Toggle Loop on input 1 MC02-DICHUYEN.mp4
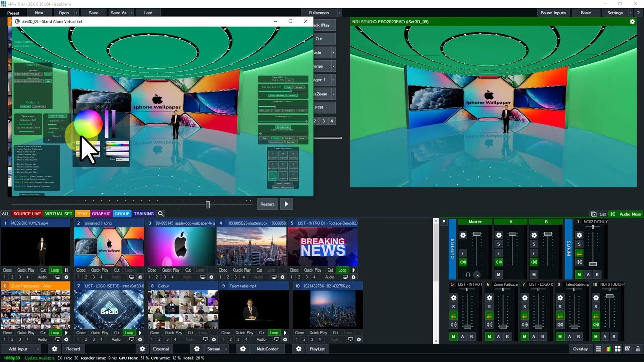The height and width of the screenshot is (362, 644). click(x=55, y=270)
